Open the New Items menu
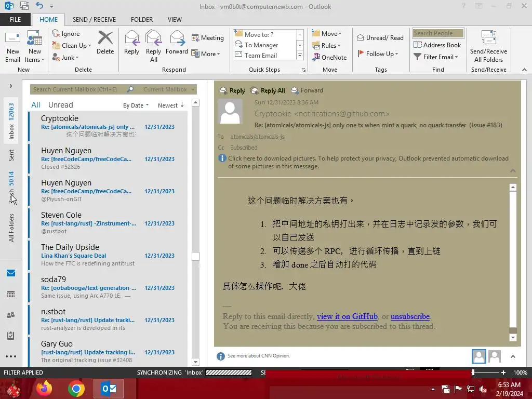 pos(35,47)
